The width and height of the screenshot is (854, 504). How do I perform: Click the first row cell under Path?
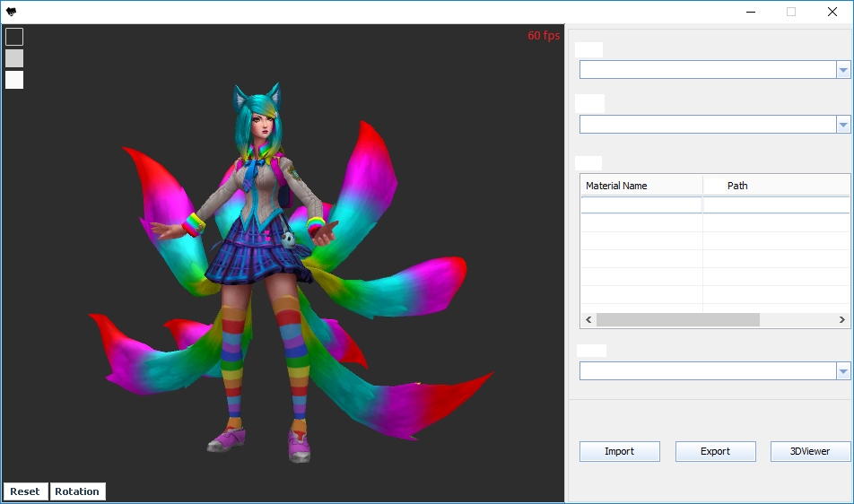click(776, 205)
